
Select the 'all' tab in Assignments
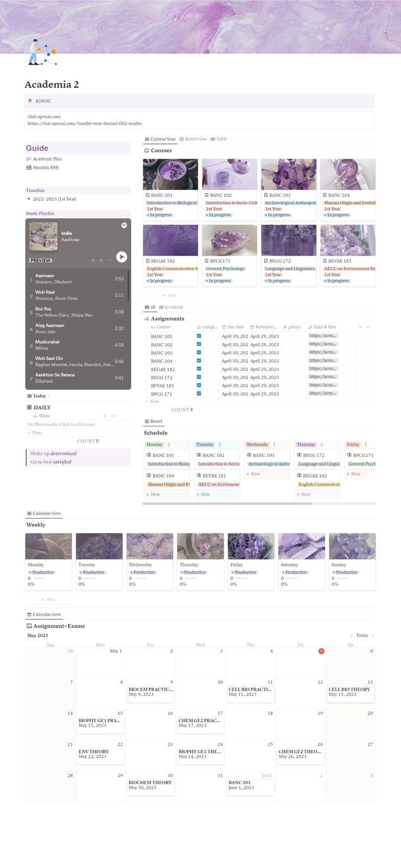tap(150, 307)
